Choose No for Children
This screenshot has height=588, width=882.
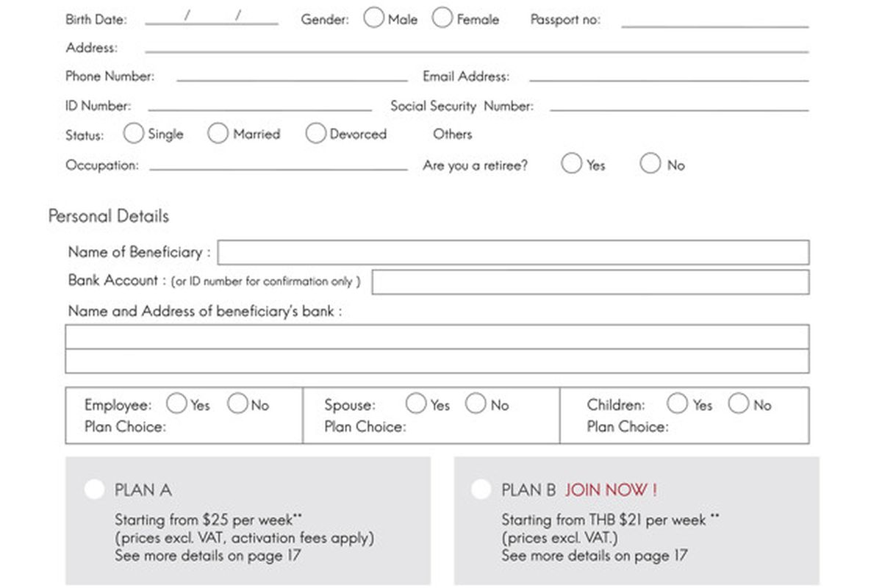(x=738, y=403)
